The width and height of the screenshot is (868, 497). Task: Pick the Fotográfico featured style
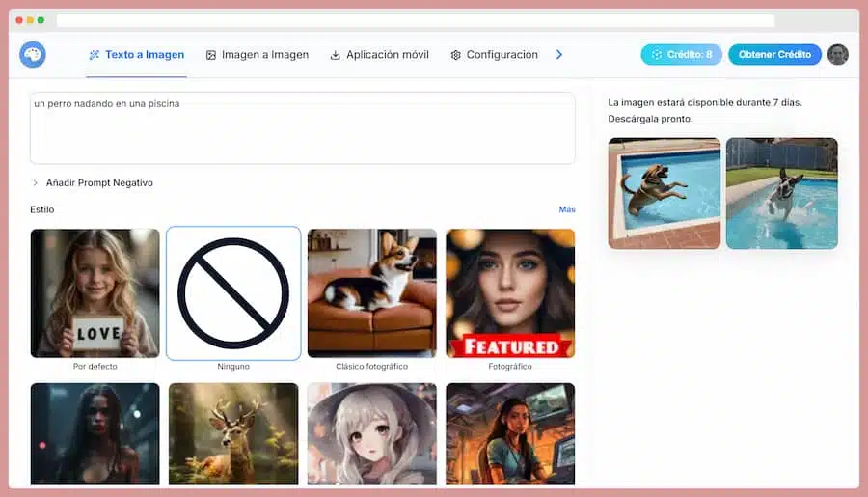tap(510, 293)
